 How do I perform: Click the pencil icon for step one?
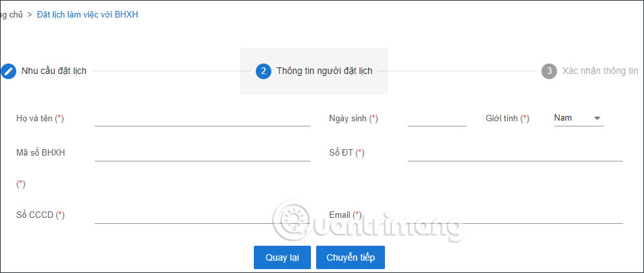pyautogui.click(x=8, y=71)
